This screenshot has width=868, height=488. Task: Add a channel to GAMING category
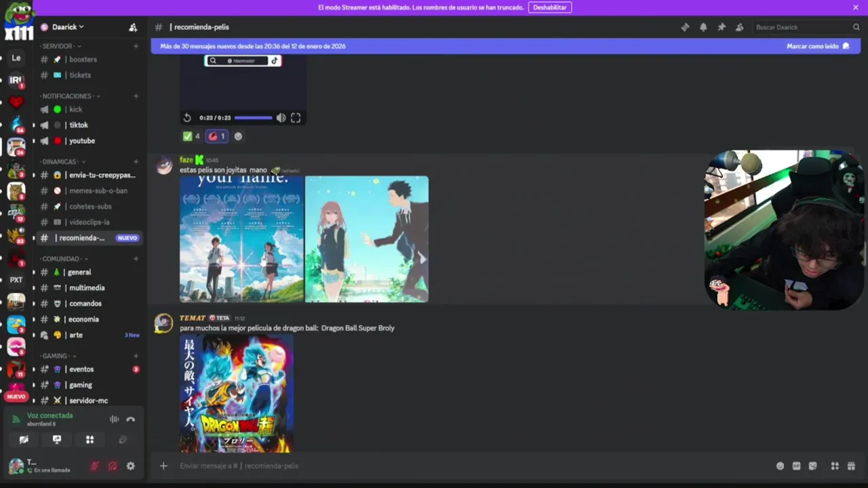(x=136, y=356)
